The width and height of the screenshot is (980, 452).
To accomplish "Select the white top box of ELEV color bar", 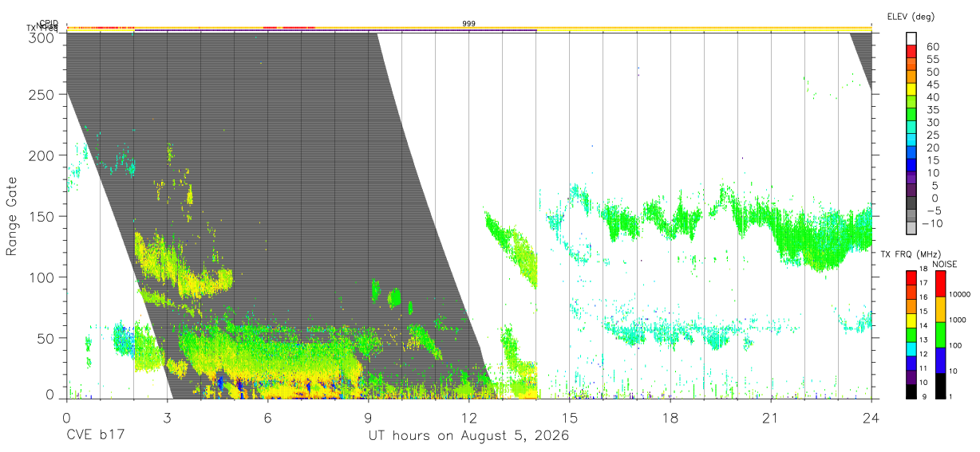I will (x=911, y=38).
